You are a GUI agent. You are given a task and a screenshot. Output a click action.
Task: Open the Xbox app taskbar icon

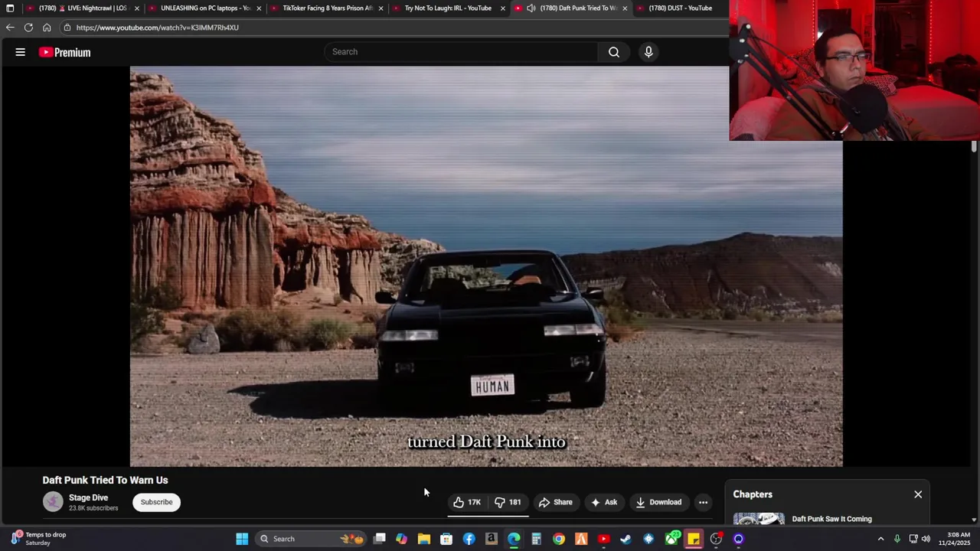tap(671, 539)
